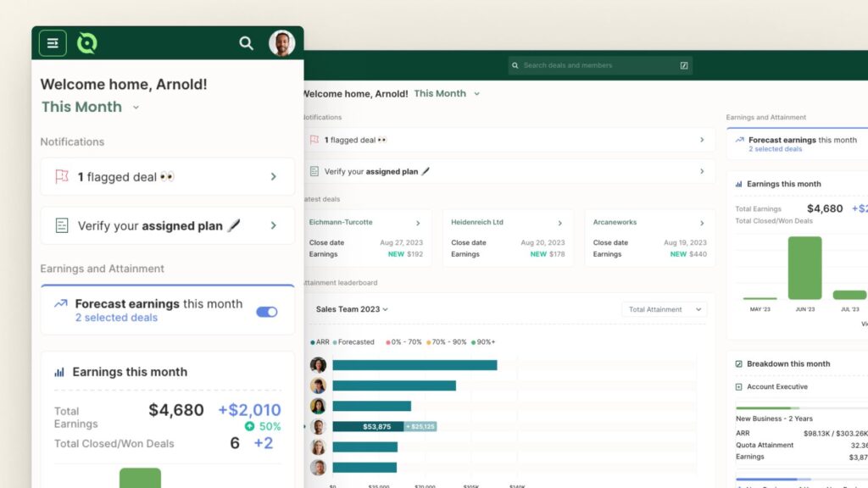This screenshot has height=488, width=868.
Task: Open the Total Attainment dropdown
Action: (665, 309)
